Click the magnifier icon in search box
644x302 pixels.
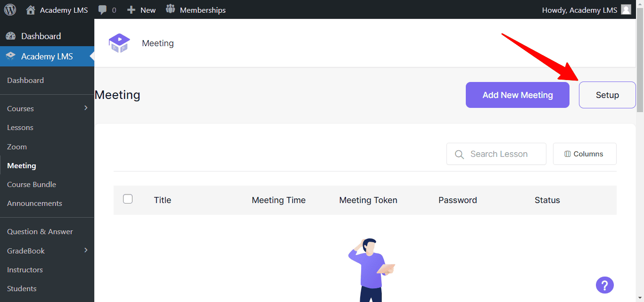point(459,154)
